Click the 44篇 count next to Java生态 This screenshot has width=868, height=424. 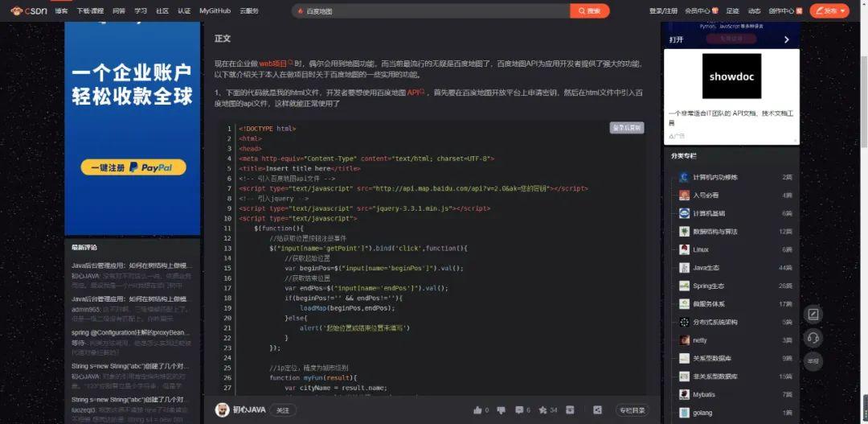(x=785, y=268)
